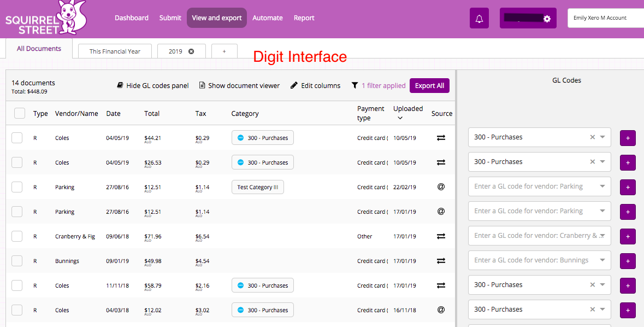Click Emily Xero M Account field
644x327 pixels.
pyautogui.click(x=605, y=18)
